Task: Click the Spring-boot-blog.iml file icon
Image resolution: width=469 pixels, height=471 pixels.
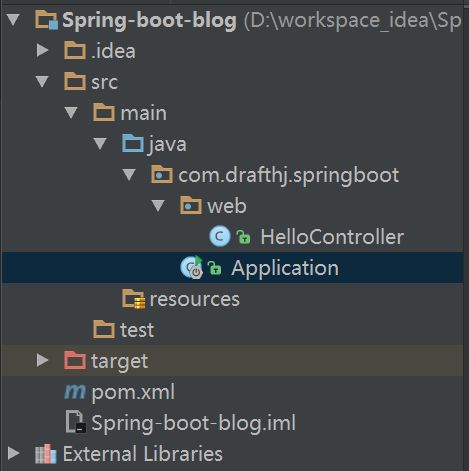Action: point(76,422)
